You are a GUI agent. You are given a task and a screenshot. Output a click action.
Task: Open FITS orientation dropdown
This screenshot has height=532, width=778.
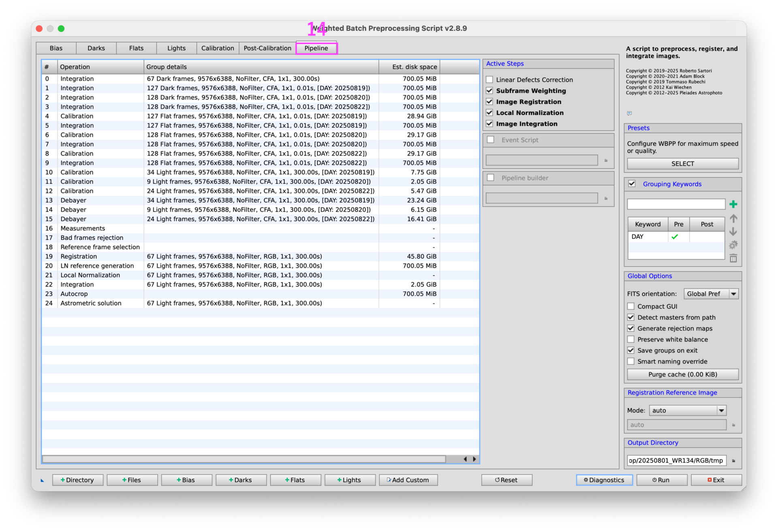click(711, 294)
